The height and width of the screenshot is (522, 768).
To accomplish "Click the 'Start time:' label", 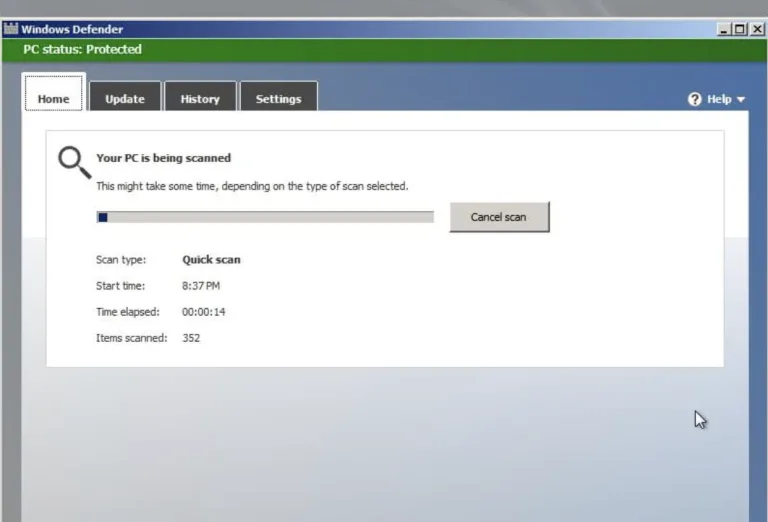I will [120, 285].
